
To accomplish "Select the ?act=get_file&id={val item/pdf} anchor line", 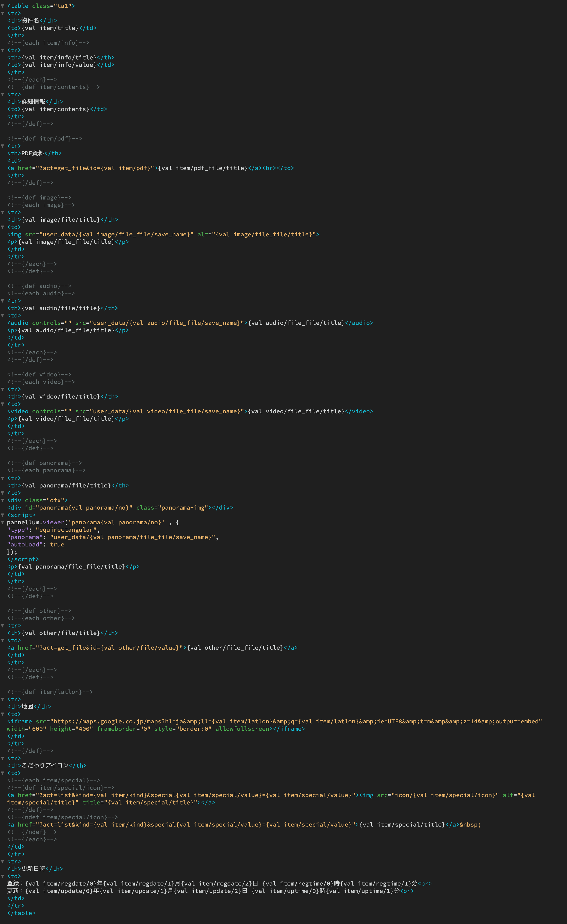I will [150, 168].
